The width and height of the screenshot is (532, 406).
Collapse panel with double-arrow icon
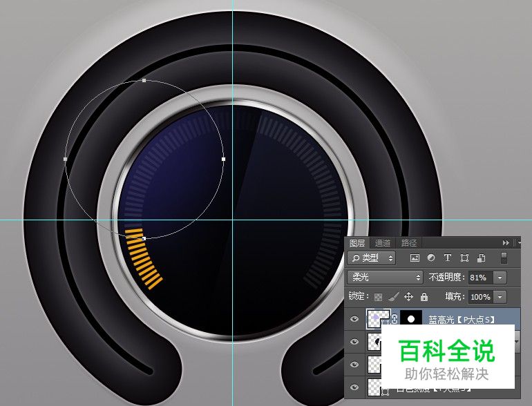pyautogui.click(x=506, y=243)
